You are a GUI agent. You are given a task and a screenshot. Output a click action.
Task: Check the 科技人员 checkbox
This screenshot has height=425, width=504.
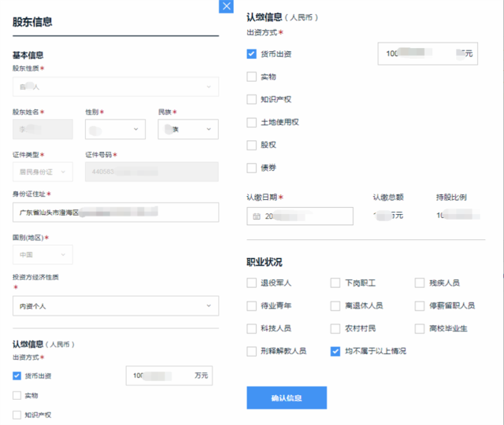pyautogui.click(x=251, y=329)
